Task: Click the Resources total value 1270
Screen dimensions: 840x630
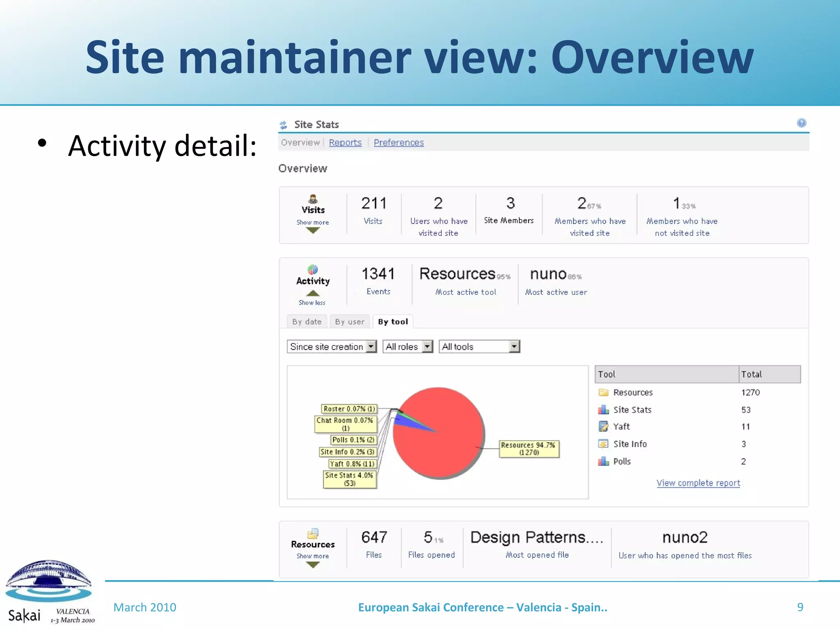Action: [751, 393]
